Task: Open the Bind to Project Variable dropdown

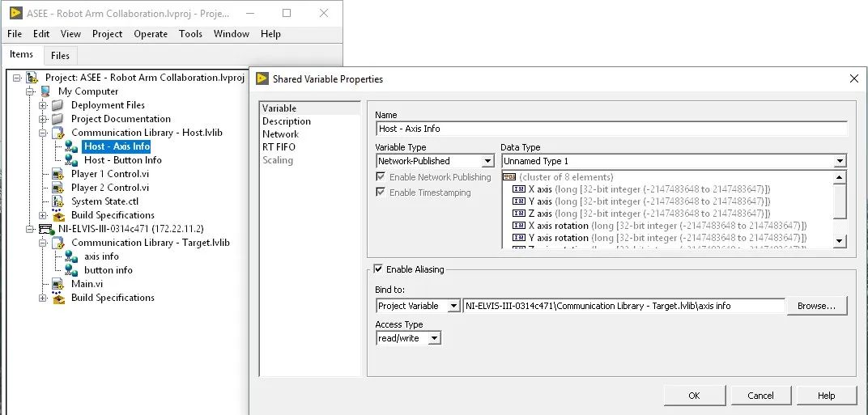Action: coord(454,306)
